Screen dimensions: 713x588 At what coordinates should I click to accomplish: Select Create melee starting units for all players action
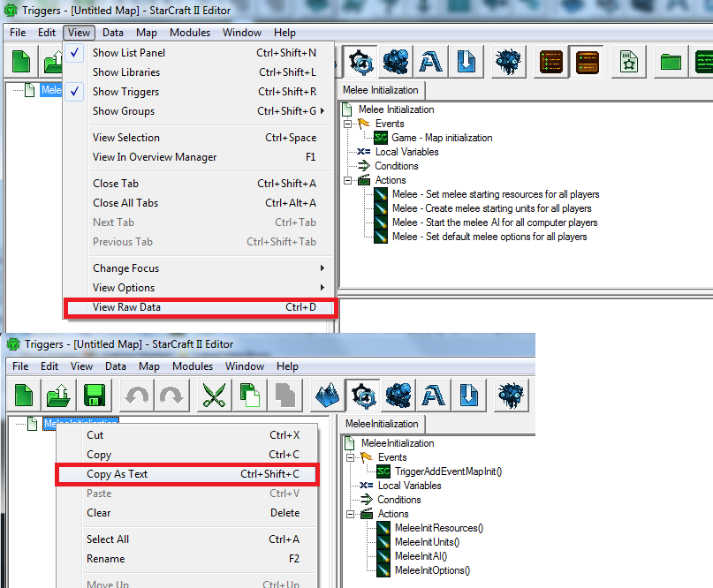point(492,208)
